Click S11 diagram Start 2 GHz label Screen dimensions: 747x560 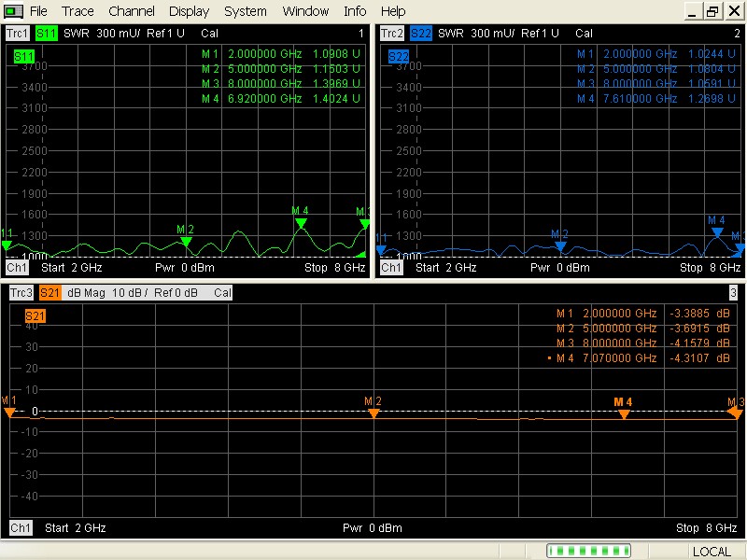(72, 268)
